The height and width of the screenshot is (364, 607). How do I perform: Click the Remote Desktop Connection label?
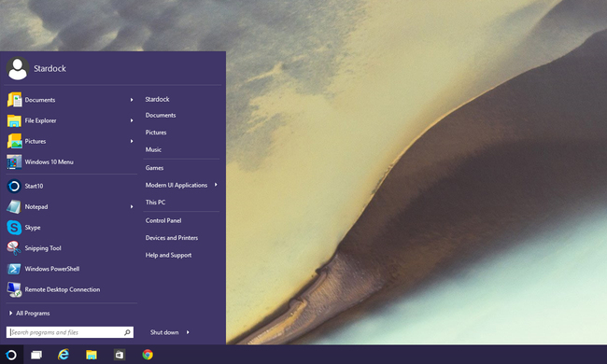tap(63, 289)
